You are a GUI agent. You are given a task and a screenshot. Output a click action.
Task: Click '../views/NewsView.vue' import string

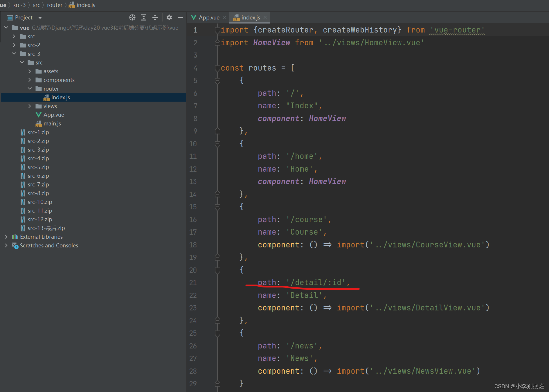click(423, 371)
